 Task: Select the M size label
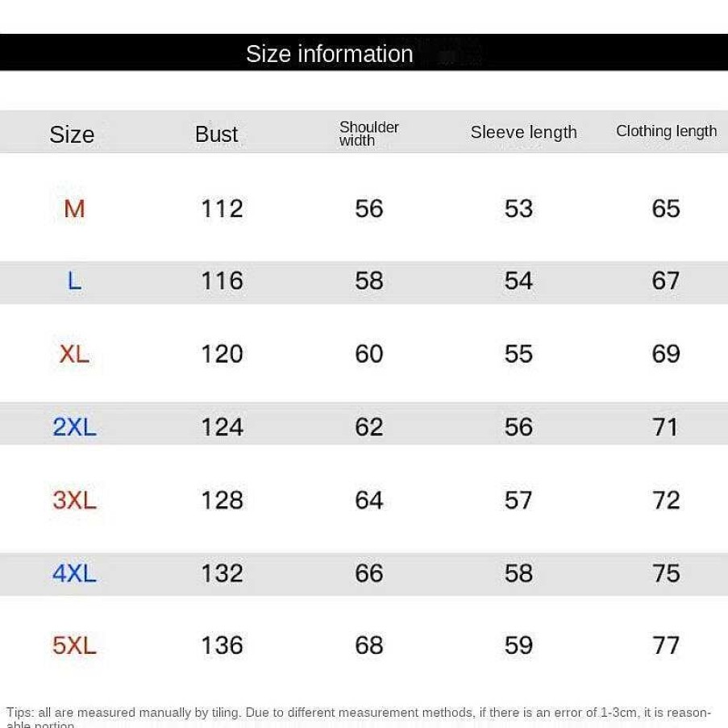tap(74, 209)
